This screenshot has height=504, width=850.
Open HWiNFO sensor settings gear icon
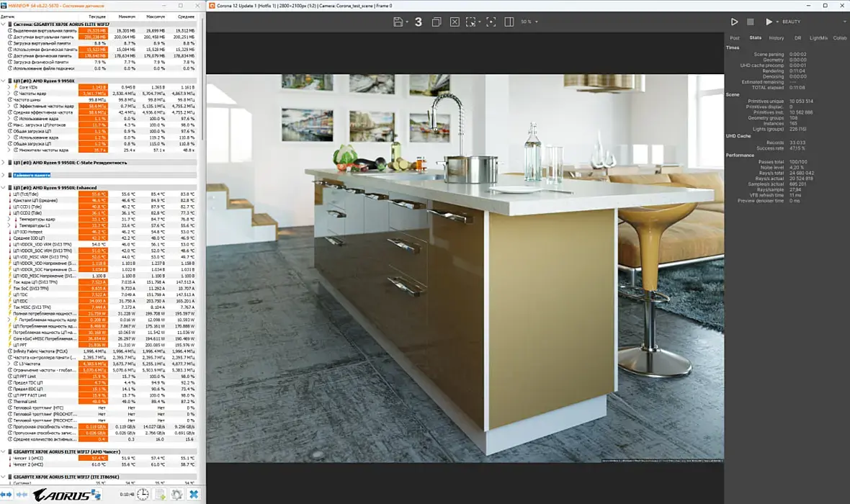pyautogui.click(x=176, y=494)
